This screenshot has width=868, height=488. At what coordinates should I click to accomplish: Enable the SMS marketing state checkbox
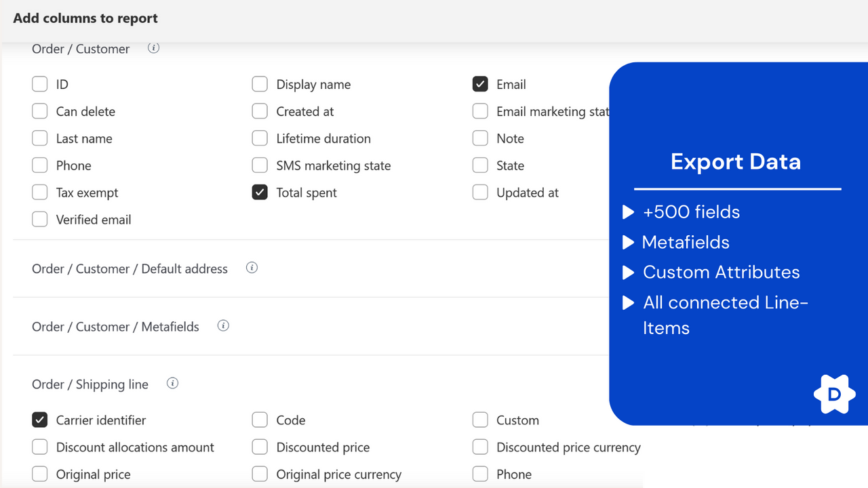[260, 165]
